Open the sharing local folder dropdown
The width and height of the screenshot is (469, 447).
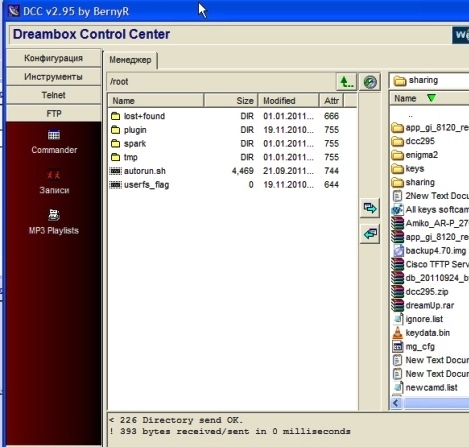pos(429,80)
